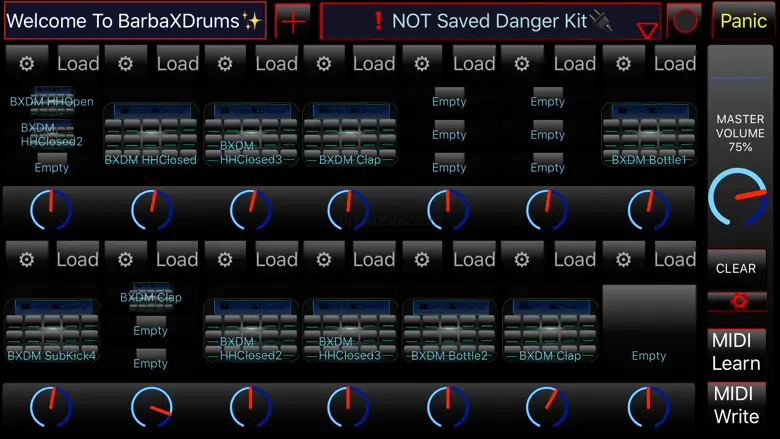Load a sample above the BXDM Bottle2 pad
Screen dimensions: 780x439
[x=474, y=259]
